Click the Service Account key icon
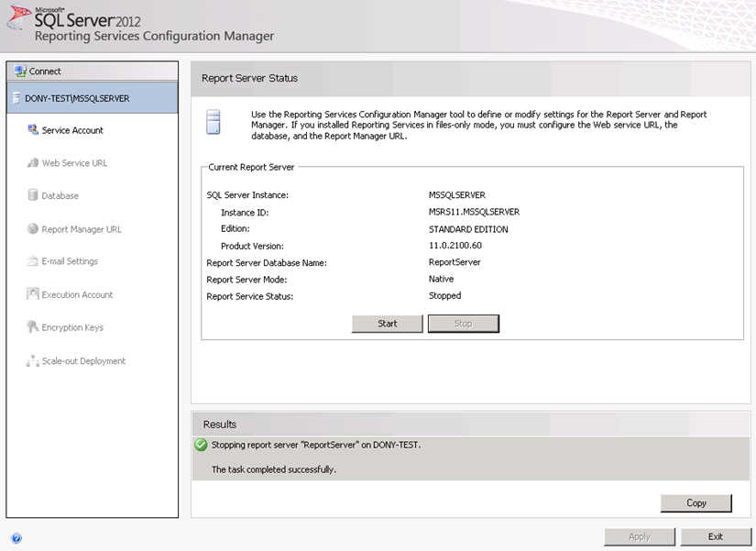 click(x=33, y=130)
